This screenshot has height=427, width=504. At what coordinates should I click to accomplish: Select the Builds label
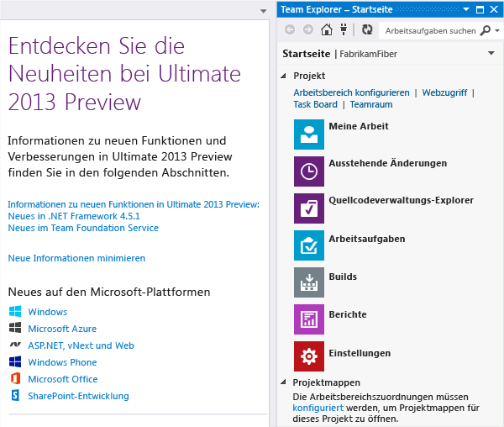point(343,277)
